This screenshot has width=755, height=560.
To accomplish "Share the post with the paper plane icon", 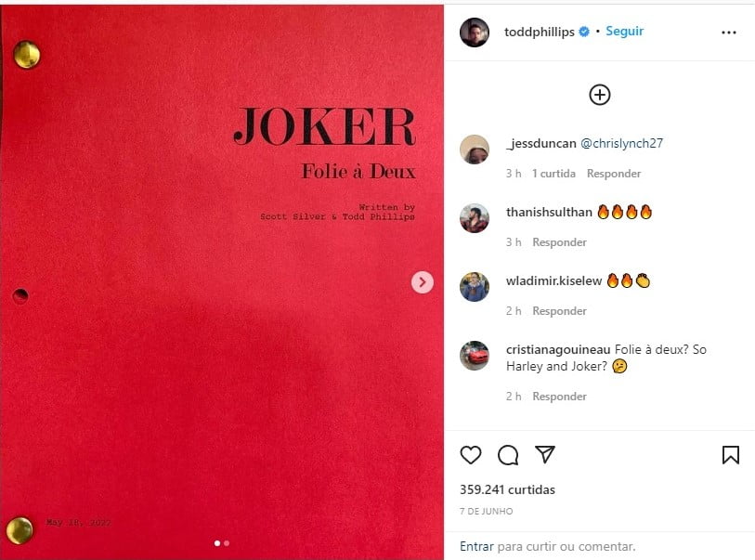I will tap(545, 454).
